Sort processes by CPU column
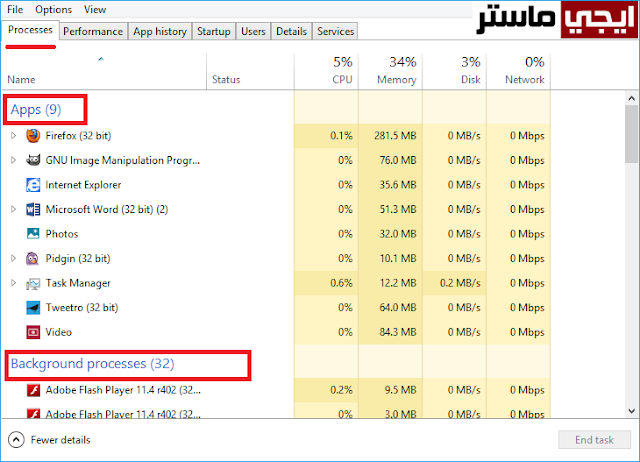Screen dimensions: 640x462 [327, 71]
